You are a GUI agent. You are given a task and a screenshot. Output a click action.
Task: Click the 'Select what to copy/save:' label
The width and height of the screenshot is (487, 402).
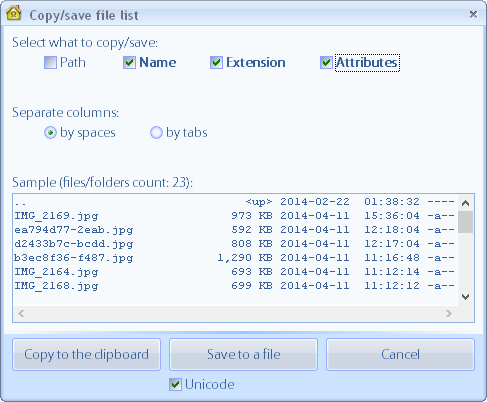coord(85,43)
